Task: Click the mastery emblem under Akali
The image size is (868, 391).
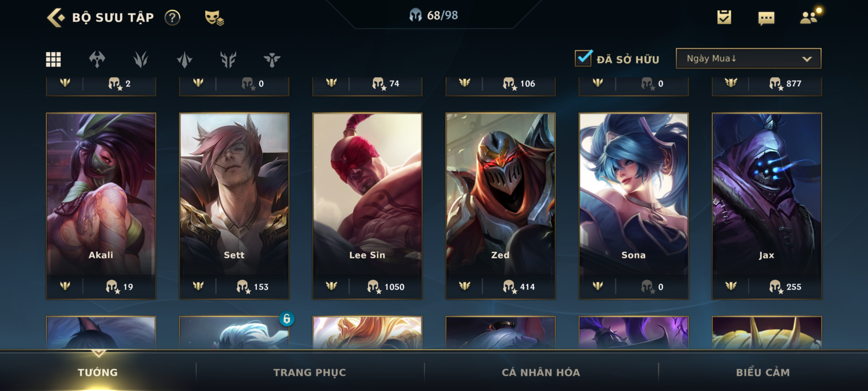Action: (x=65, y=286)
